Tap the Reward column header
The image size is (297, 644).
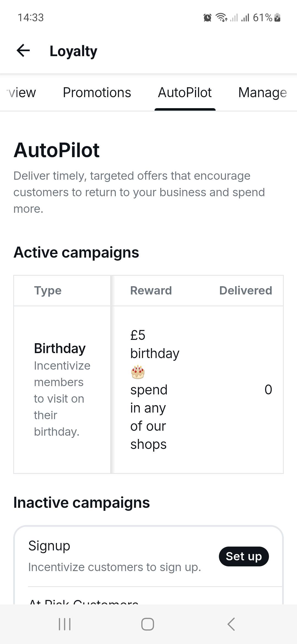(x=151, y=291)
